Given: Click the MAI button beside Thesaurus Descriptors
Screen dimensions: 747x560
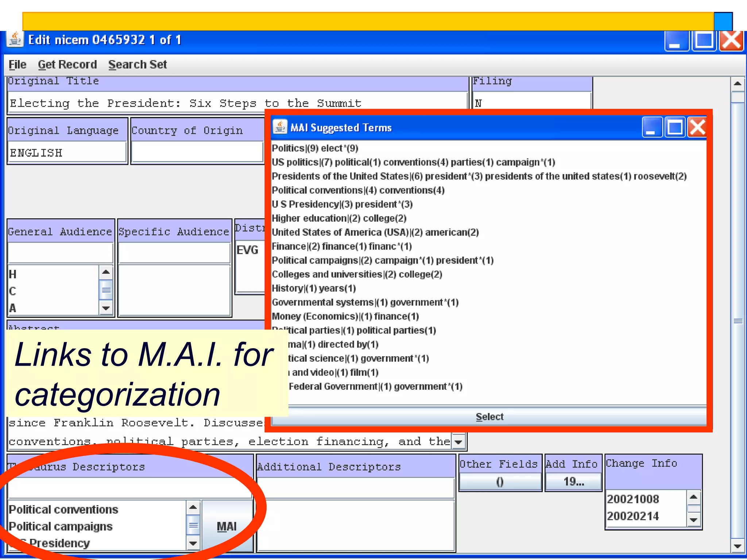Looking at the screenshot, I should click(227, 526).
